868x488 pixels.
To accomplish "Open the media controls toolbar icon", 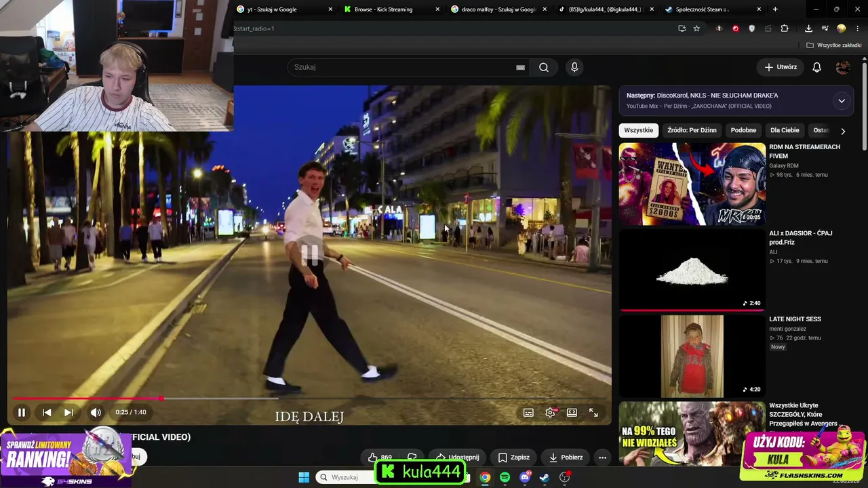I will (x=825, y=28).
